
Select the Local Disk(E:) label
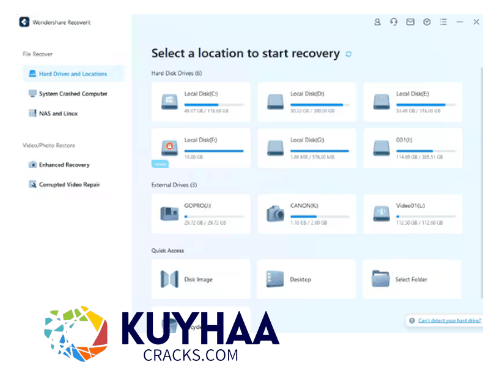[413, 94]
